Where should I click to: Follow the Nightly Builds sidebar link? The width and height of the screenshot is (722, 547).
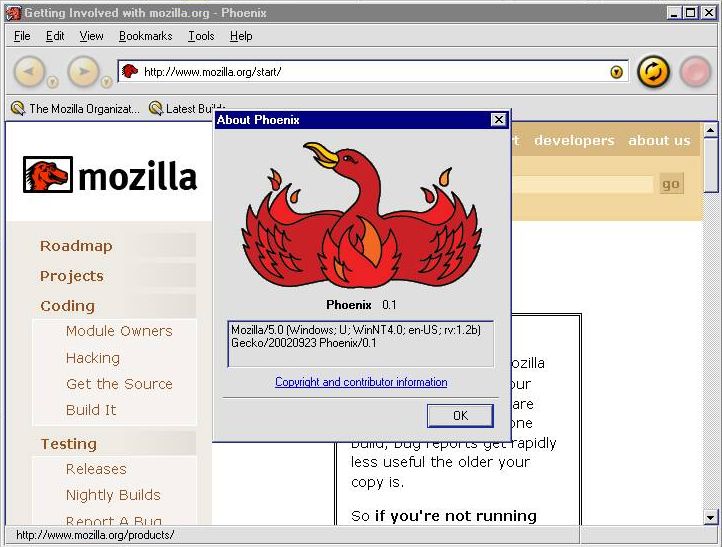tap(113, 495)
